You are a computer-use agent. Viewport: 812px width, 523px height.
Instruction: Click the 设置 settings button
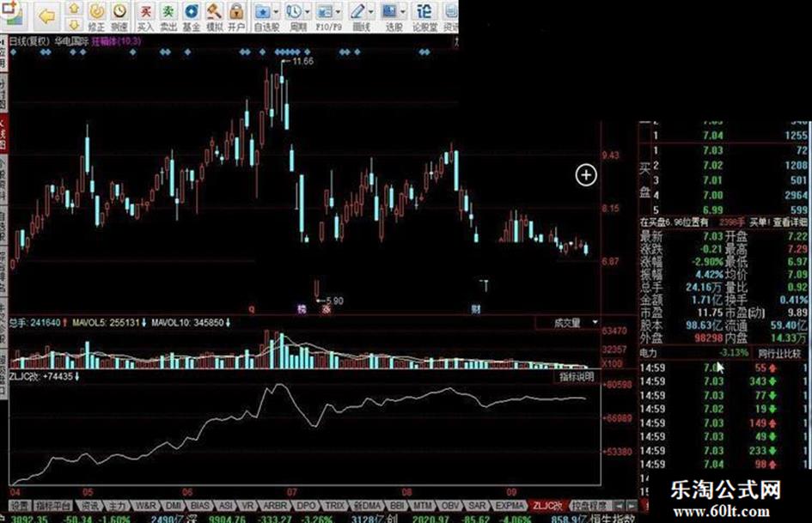[21, 505]
